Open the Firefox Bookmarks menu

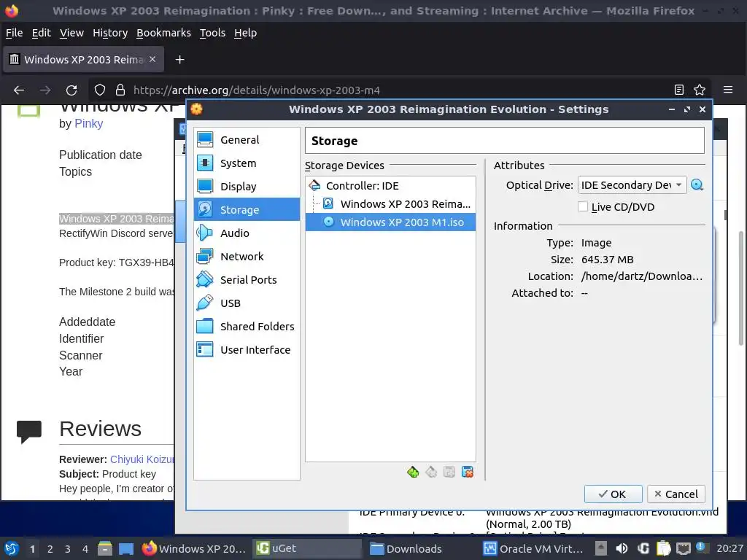tap(163, 33)
